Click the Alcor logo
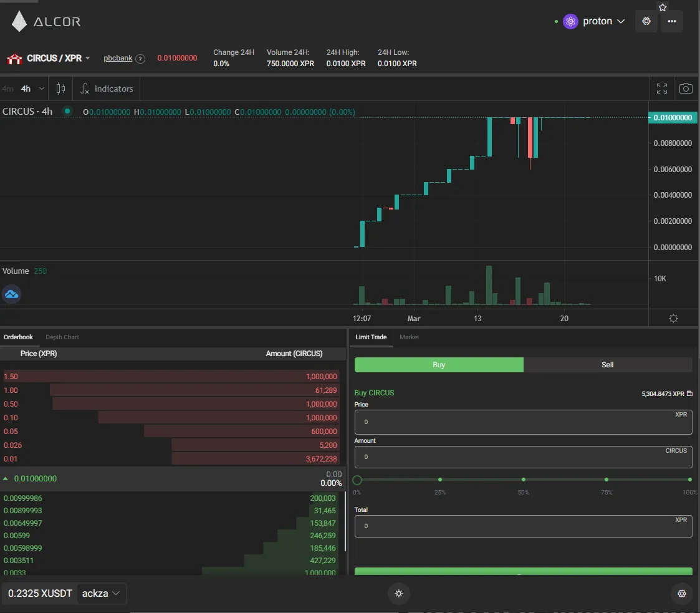This screenshot has height=613, width=700. (x=46, y=21)
